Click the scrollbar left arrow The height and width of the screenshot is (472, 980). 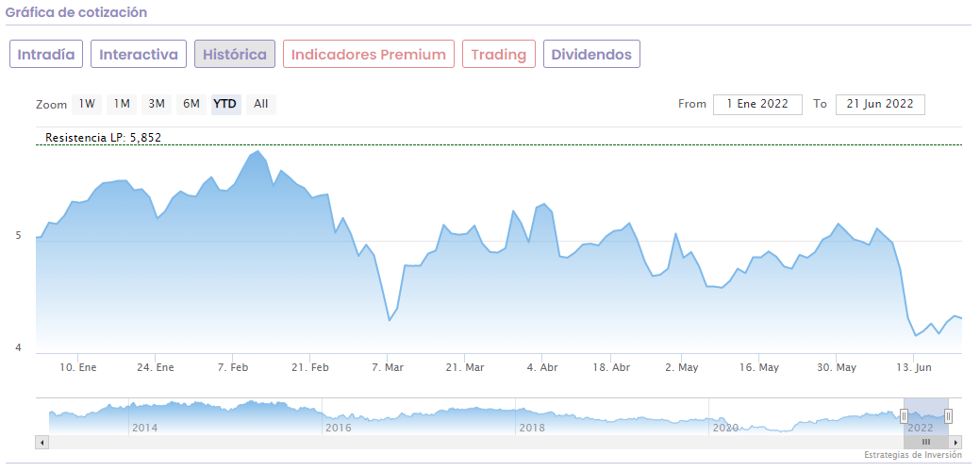point(41,442)
